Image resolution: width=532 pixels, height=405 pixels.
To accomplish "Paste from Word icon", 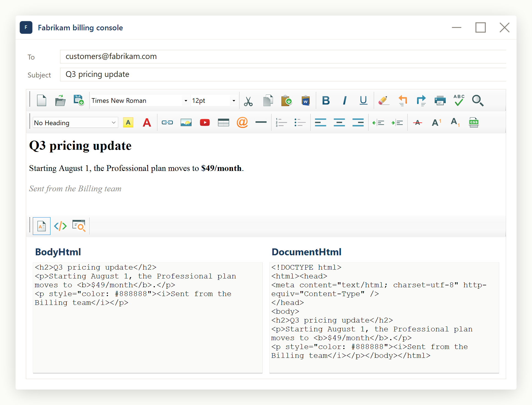I will click(x=305, y=101).
